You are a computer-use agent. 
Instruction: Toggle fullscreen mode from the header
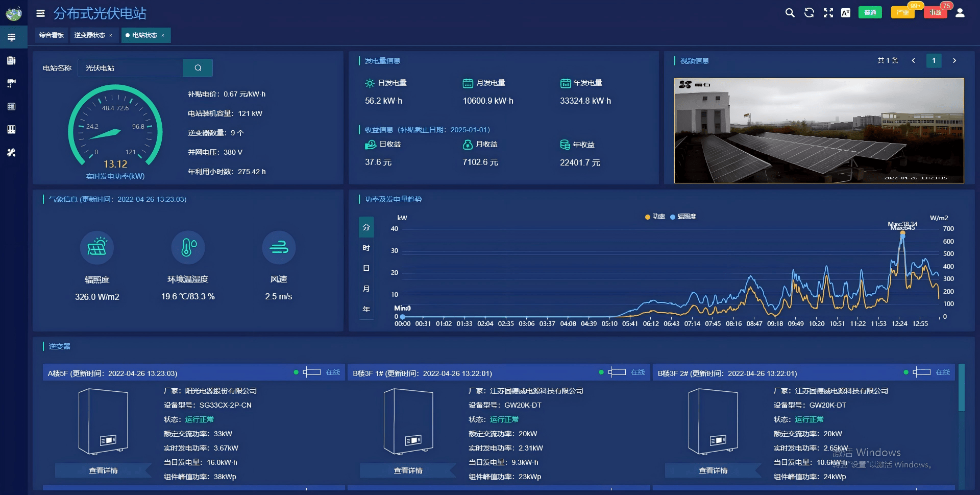click(828, 13)
